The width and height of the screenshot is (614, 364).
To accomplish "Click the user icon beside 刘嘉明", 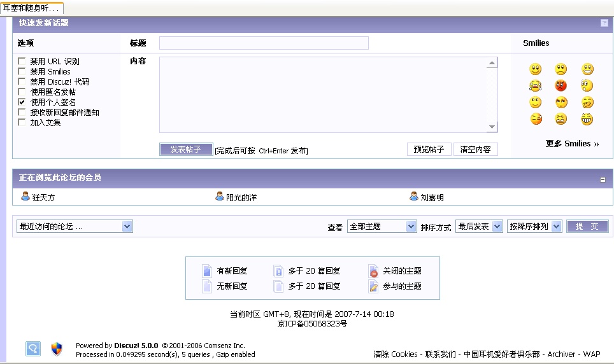I will pyautogui.click(x=414, y=197).
